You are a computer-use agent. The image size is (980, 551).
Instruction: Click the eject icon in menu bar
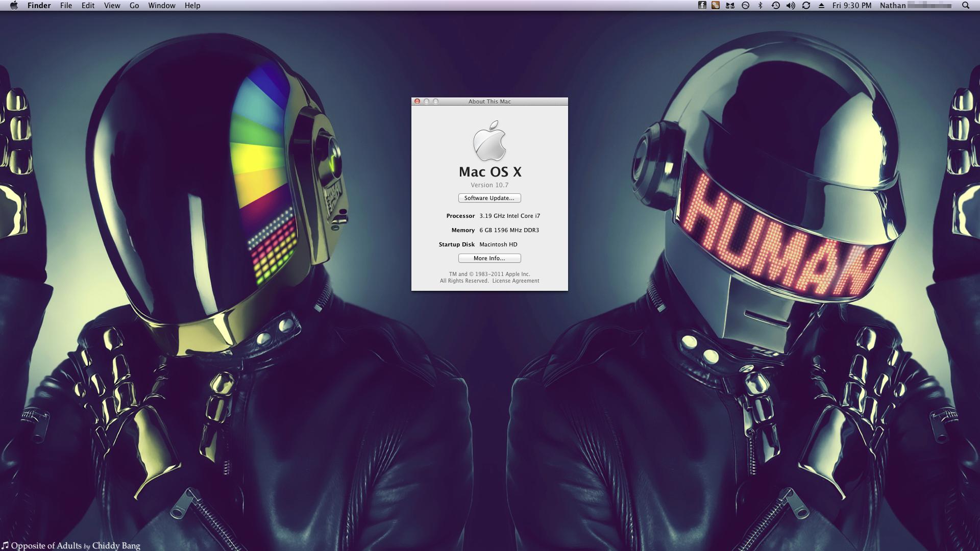(x=821, y=6)
